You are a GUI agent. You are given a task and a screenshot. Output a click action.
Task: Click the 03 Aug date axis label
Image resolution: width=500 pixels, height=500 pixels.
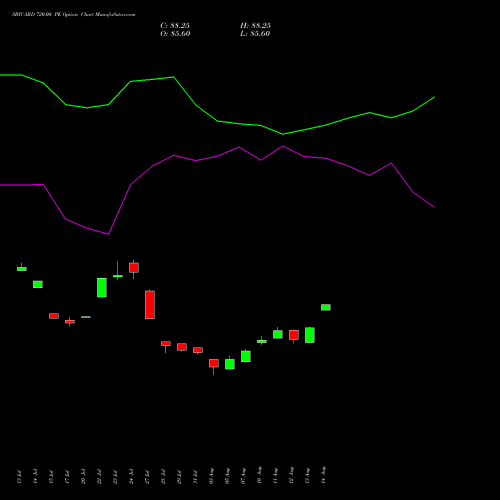tap(211, 476)
